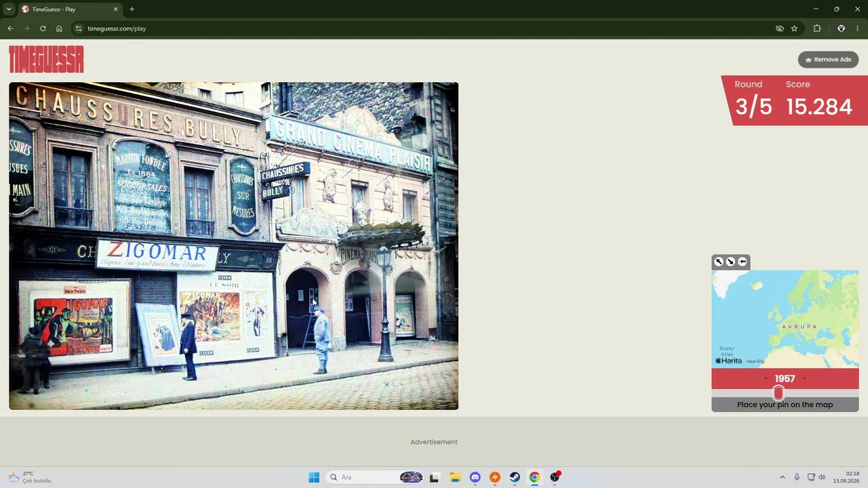Pin the map size with the pin icon

(x=743, y=262)
